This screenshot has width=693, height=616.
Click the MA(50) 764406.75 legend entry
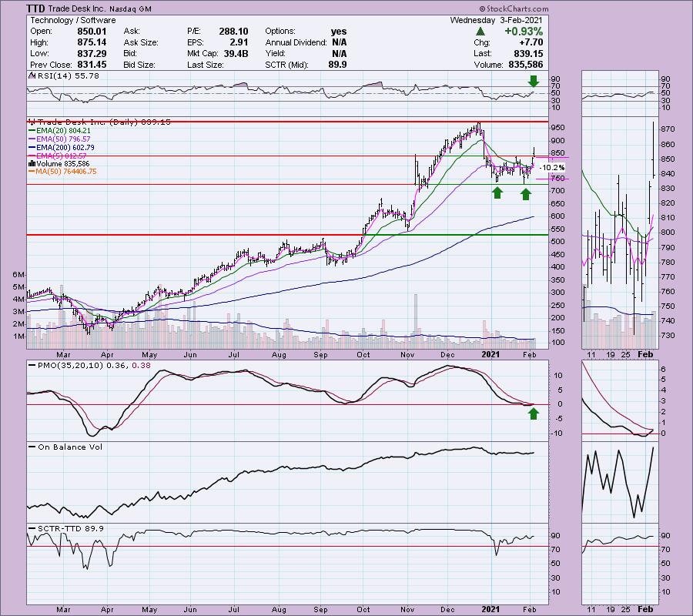tap(66, 172)
